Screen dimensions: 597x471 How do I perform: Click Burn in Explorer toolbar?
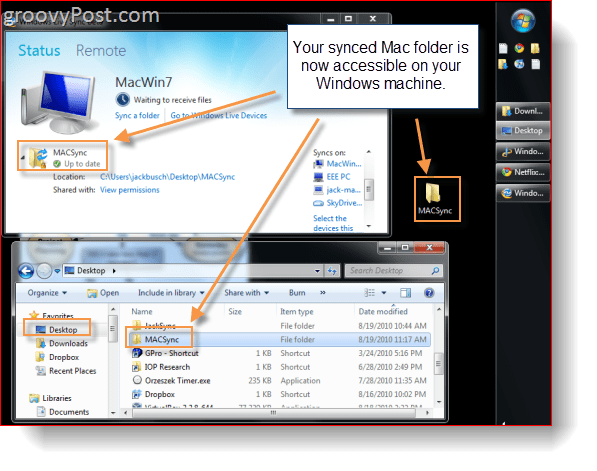pyautogui.click(x=297, y=293)
